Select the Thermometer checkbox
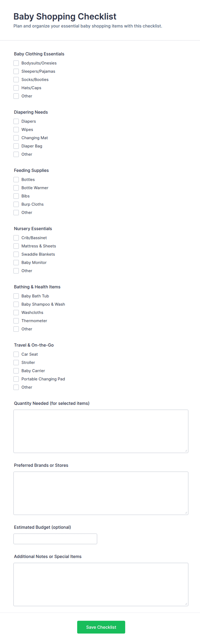200x644 pixels. [16, 321]
